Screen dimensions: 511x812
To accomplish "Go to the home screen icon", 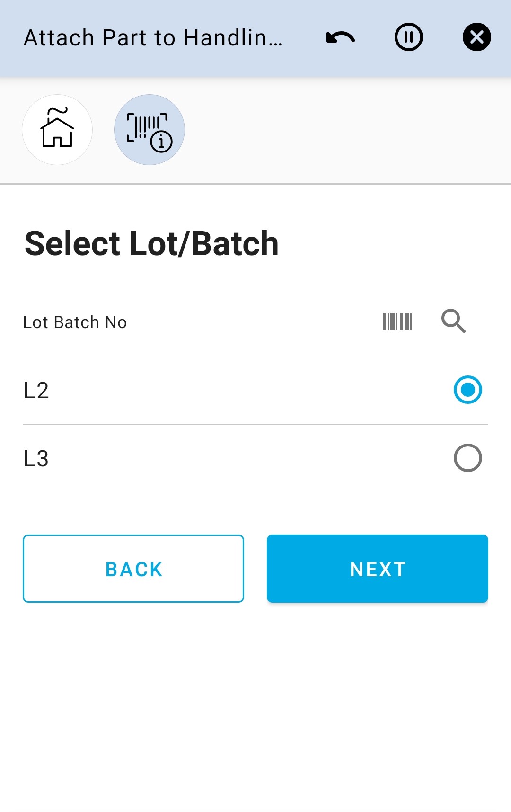I will [x=57, y=130].
